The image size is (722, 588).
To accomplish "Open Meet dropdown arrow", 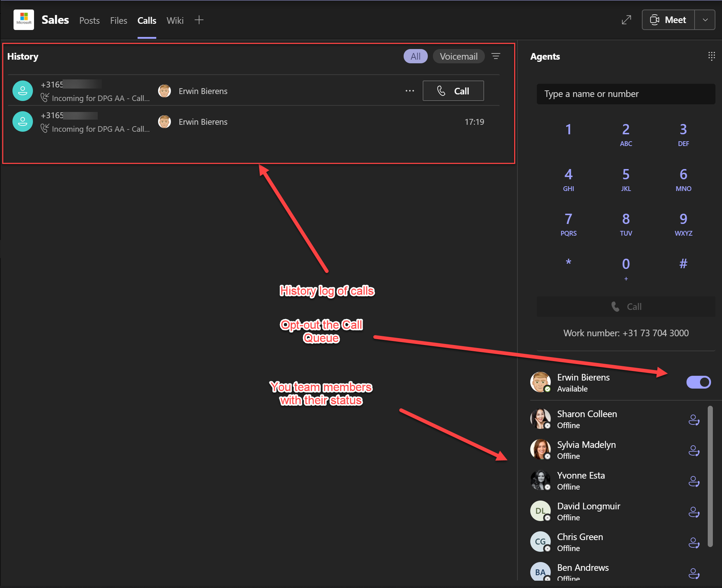I will pyautogui.click(x=705, y=20).
